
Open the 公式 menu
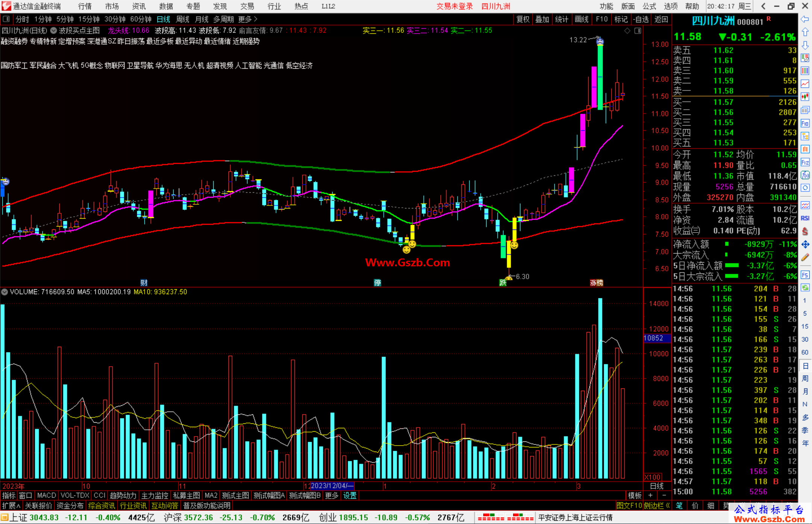pyautogui.click(x=649, y=6)
